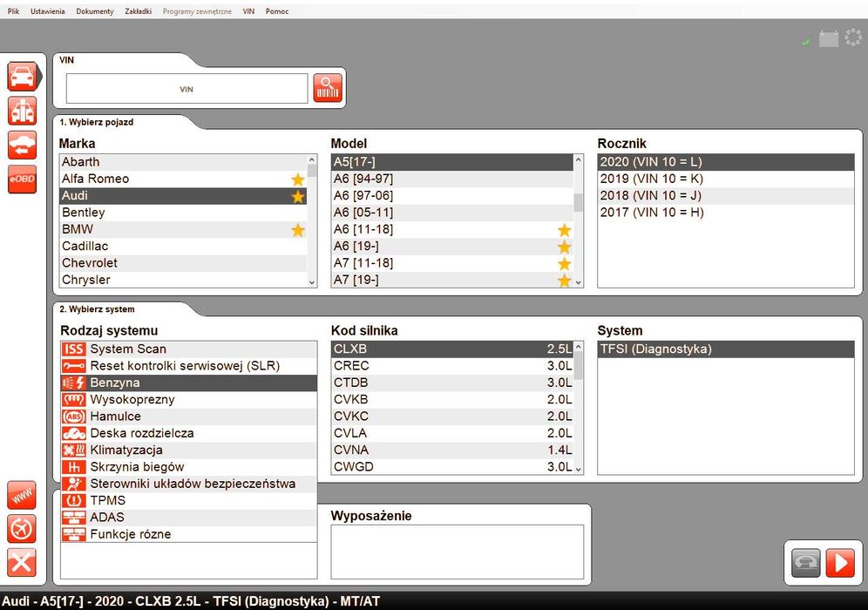The width and height of the screenshot is (868, 610).
Task: Toggle favorite star for A7 [19-]
Action: point(564,281)
